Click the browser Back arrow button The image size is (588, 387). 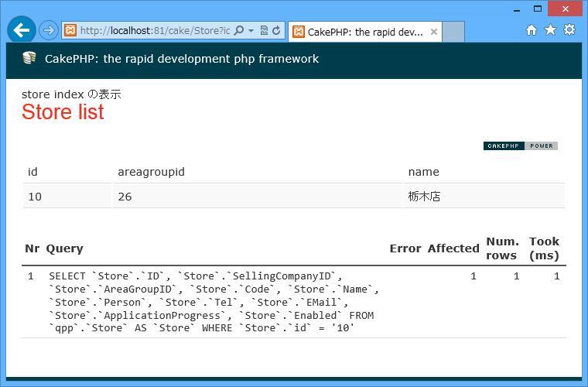tap(22, 30)
